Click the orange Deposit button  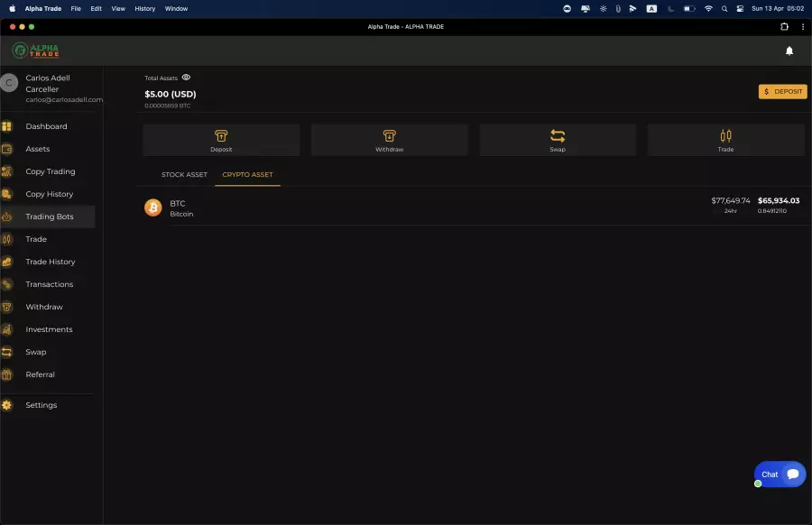(x=782, y=92)
